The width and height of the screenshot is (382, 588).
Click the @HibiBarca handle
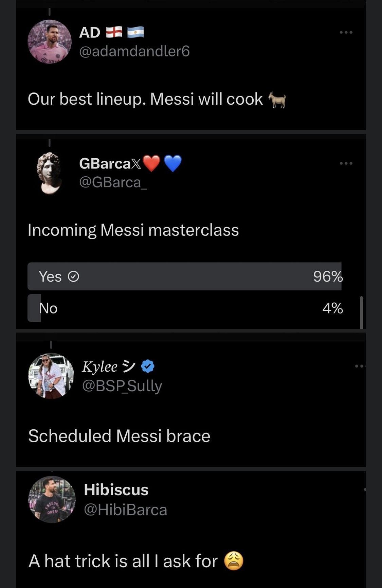click(x=125, y=510)
